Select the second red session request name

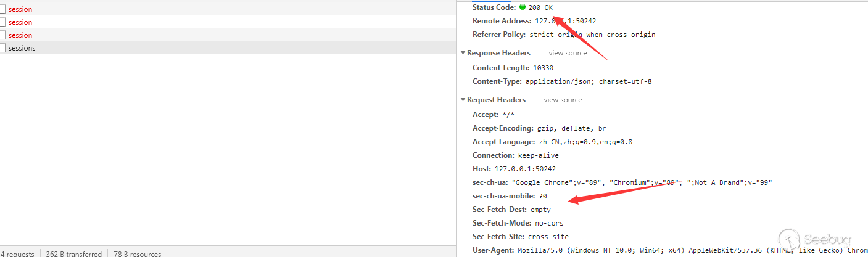pyautogui.click(x=20, y=22)
